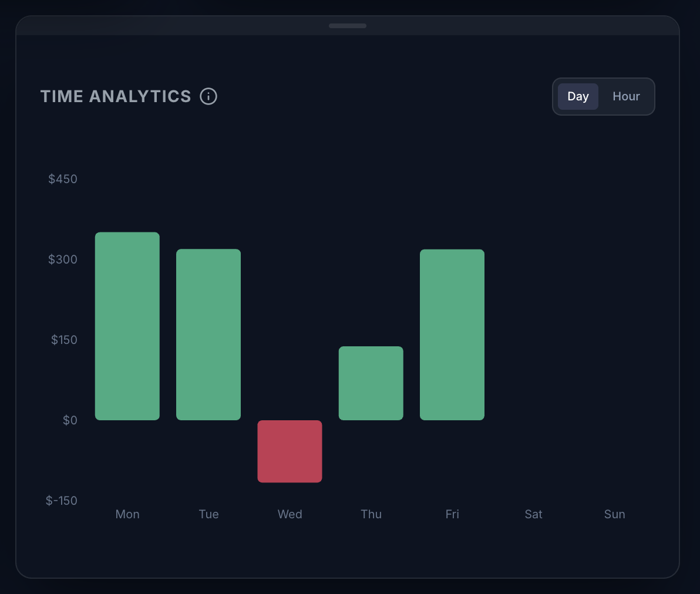Image resolution: width=700 pixels, height=594 pixels.
Task: Click the $150 axis label
Action: (64, 340)
